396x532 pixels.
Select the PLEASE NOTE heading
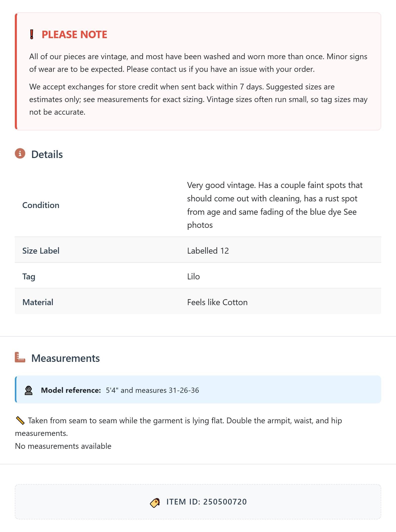[x=74, y=35]
